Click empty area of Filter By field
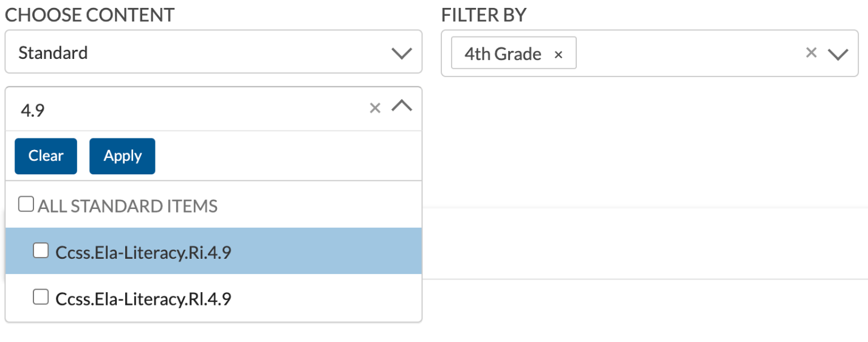The image size is (868, 342). click(687, 54)
